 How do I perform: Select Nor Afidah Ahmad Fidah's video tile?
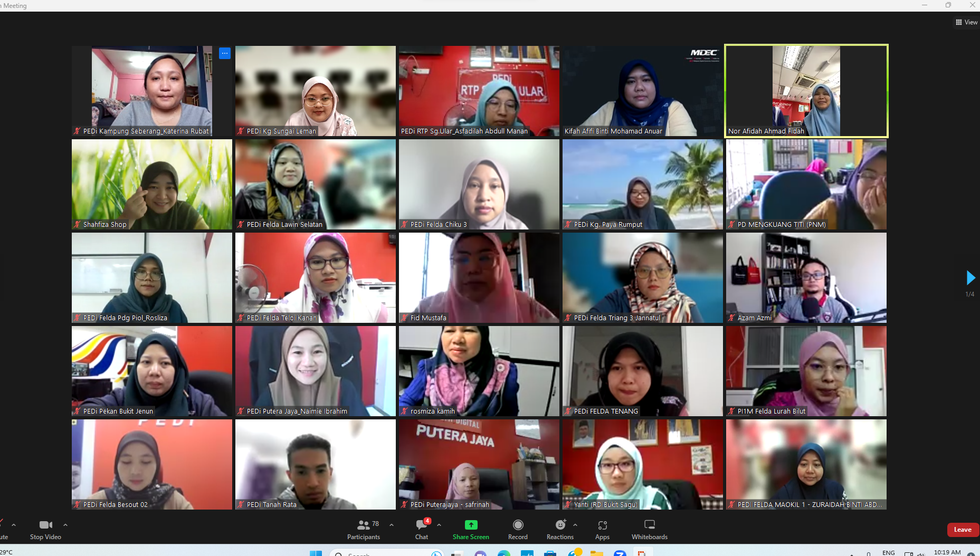(x=806, y=91)
